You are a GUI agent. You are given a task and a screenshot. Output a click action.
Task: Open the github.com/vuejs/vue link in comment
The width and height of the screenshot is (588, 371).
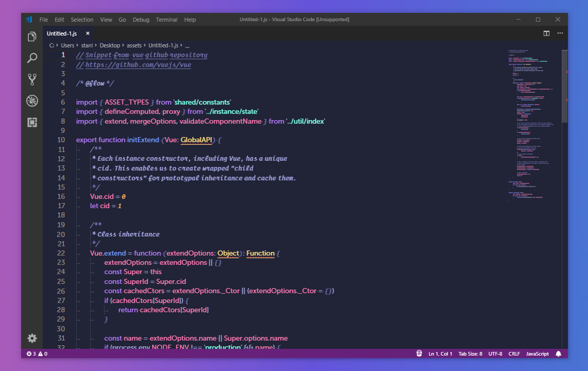point(138,65)
